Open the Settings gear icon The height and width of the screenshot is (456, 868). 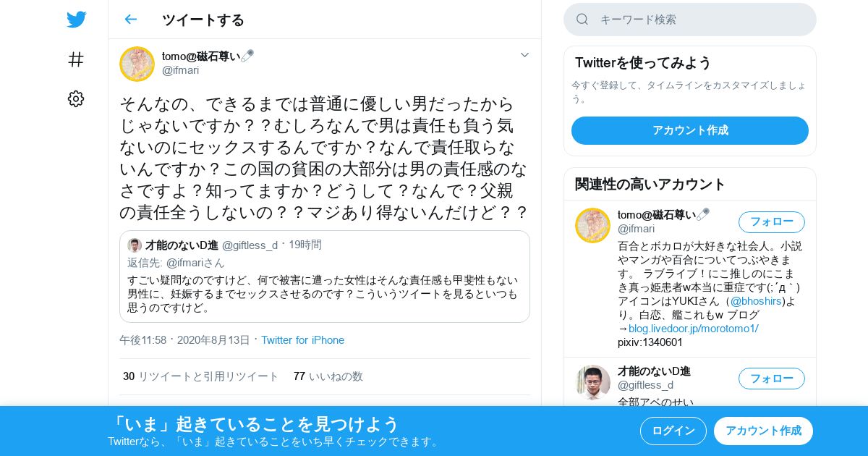(76, 99)
